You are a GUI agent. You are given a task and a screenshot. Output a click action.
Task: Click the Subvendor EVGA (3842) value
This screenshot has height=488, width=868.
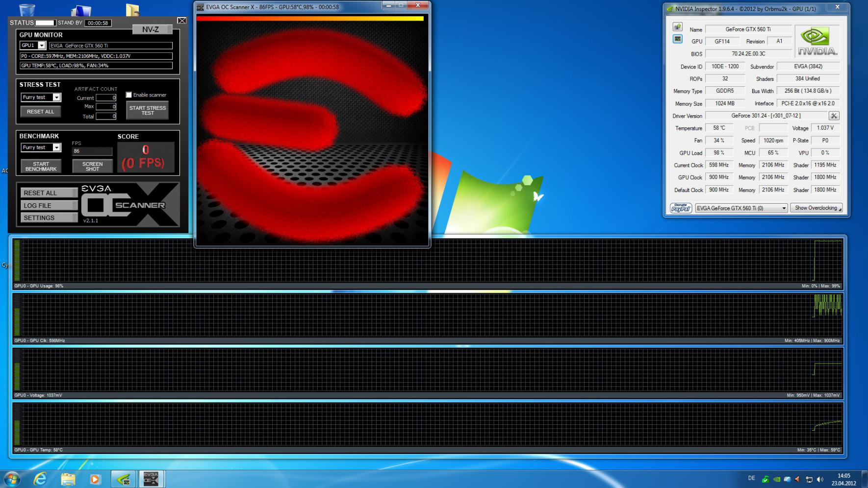808,67
